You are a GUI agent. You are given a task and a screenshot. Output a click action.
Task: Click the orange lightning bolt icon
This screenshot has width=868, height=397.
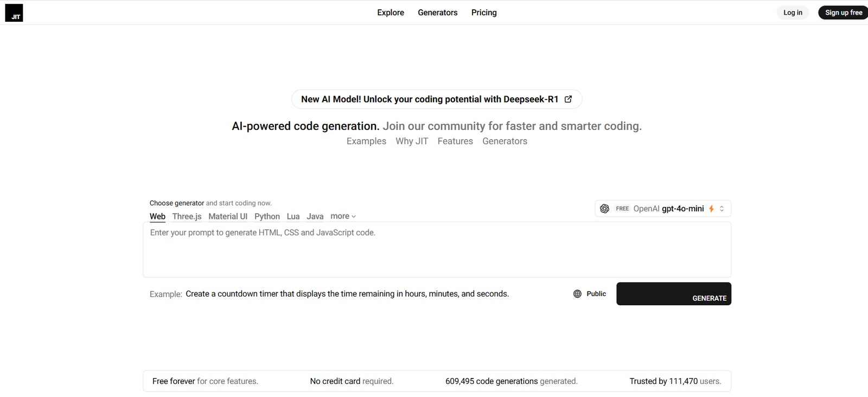tap(711, 209)
